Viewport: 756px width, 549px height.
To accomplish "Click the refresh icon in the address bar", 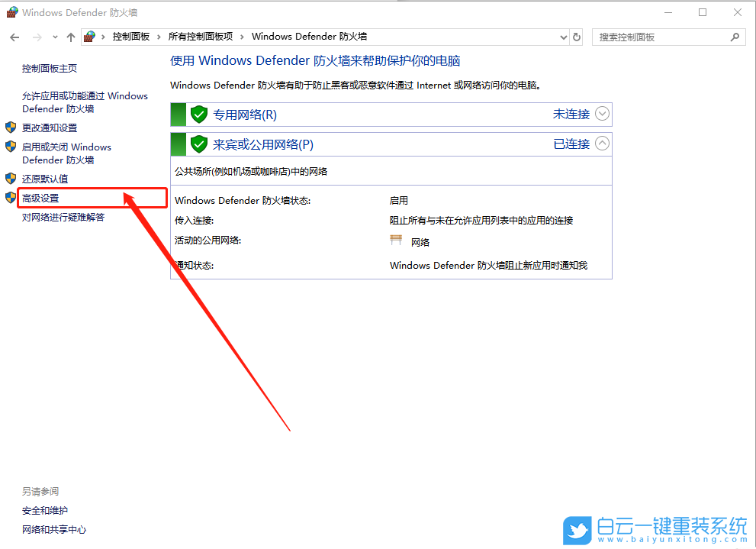I will (577, 37).
